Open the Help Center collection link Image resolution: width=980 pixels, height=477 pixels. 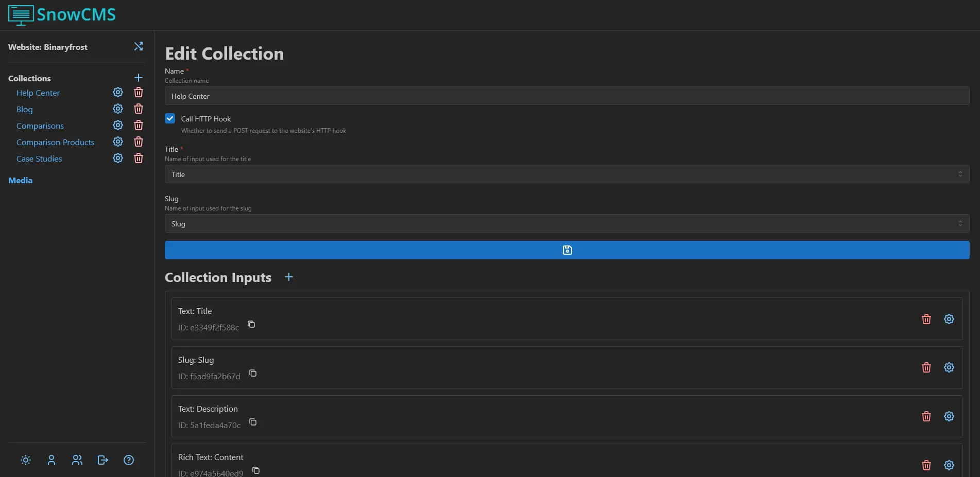pos(38,93)
